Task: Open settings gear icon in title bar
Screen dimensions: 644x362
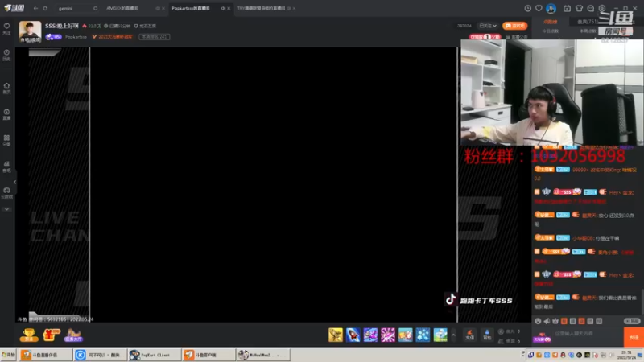Action: [x=602, y=8]
